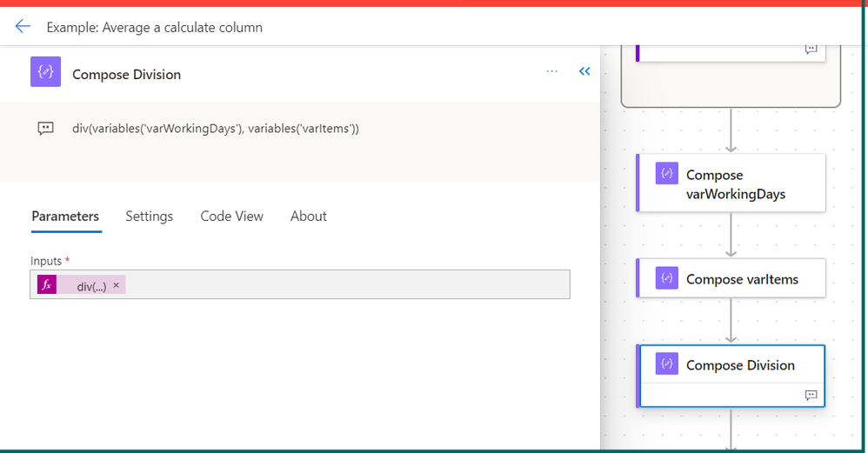The height and width of the screenshot is (453, 868).
Task: Focus the Inputs field
Action: point(299,284)
